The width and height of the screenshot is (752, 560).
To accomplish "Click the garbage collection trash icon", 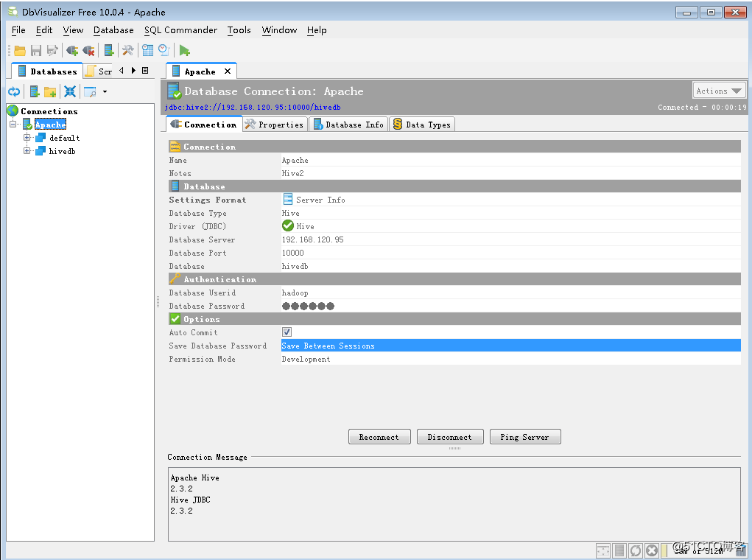I will pyautogui.click(x=741, y=551).
